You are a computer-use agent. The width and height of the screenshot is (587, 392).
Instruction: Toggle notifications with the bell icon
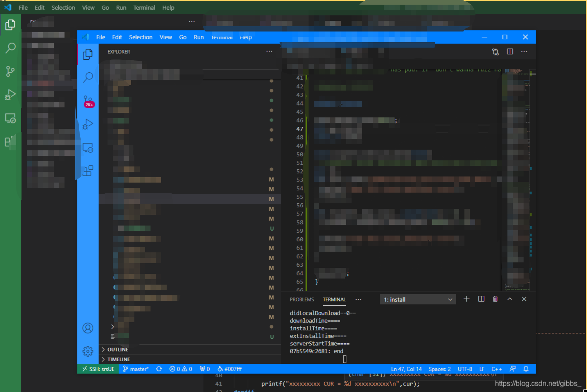point(526,369)
